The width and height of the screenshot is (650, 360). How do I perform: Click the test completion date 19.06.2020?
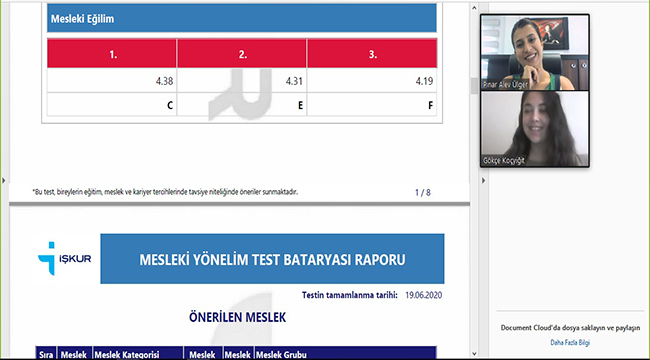(424, 295)
